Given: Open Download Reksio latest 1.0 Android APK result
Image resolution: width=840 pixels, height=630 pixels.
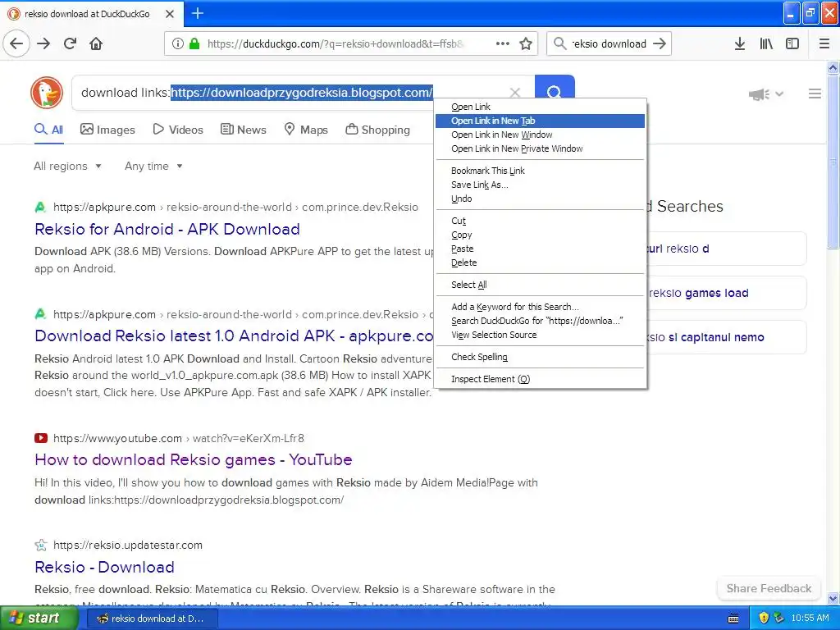Looking at the screenshot, I should (234, 336).
